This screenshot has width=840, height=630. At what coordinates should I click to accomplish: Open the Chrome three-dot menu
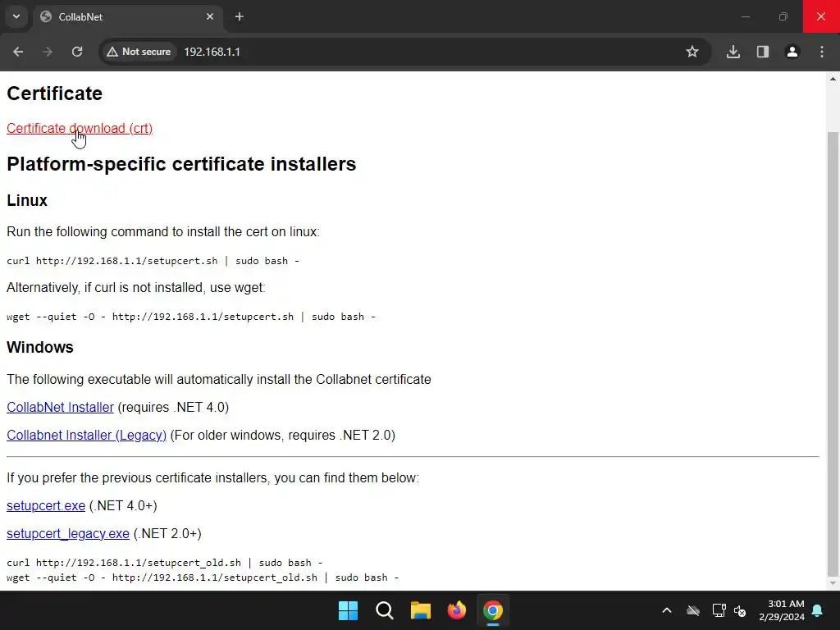822,52
